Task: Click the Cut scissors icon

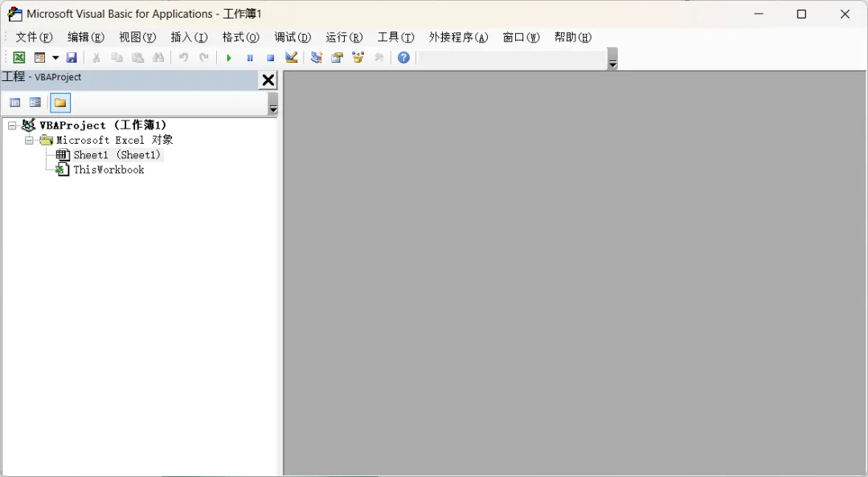Action: click(96, 58)
